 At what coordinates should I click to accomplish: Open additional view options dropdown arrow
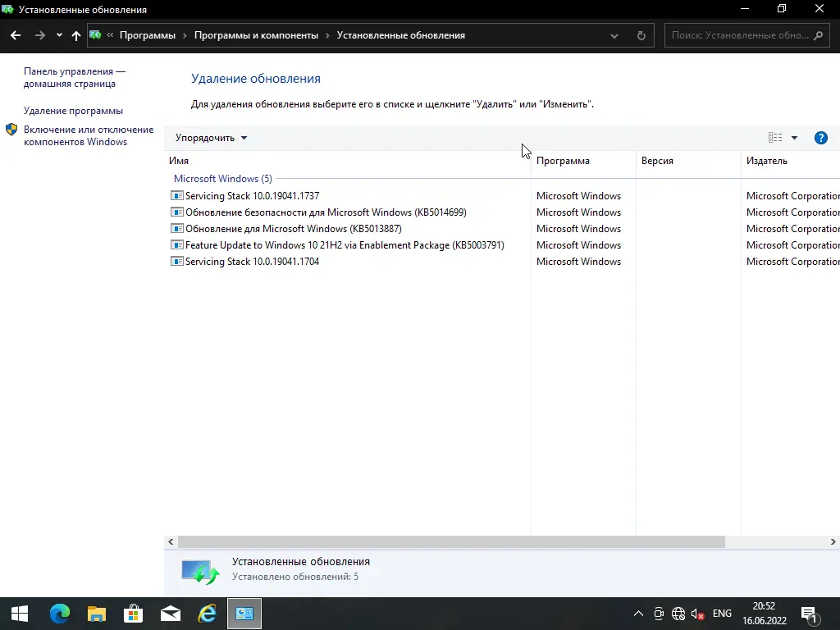pyautogui.click(x=794, y=138)
